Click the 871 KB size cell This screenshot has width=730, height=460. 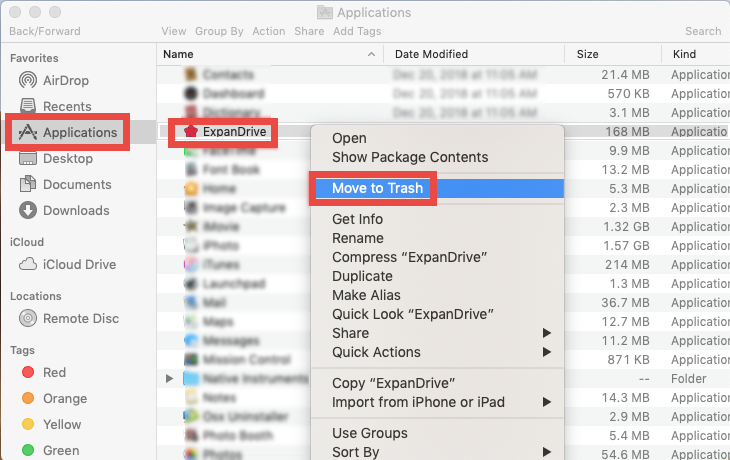(629, 360)
